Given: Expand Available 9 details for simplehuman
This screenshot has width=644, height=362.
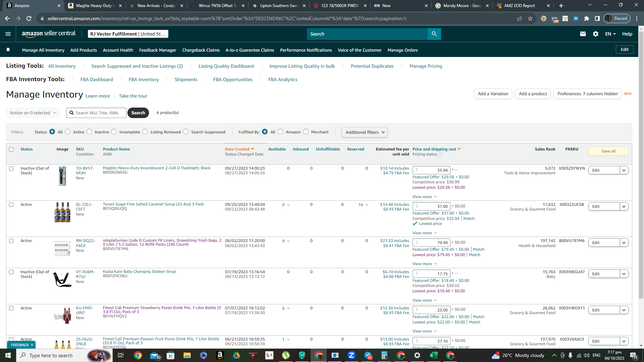Looking at the screenshot, I should tap(286, 241).
